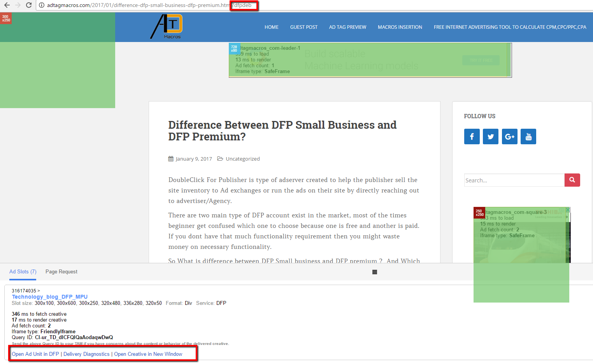Click the red search magnifier button
Viewport: 593px width, 364px height.
pyautogui.click(x=572, y=180)
